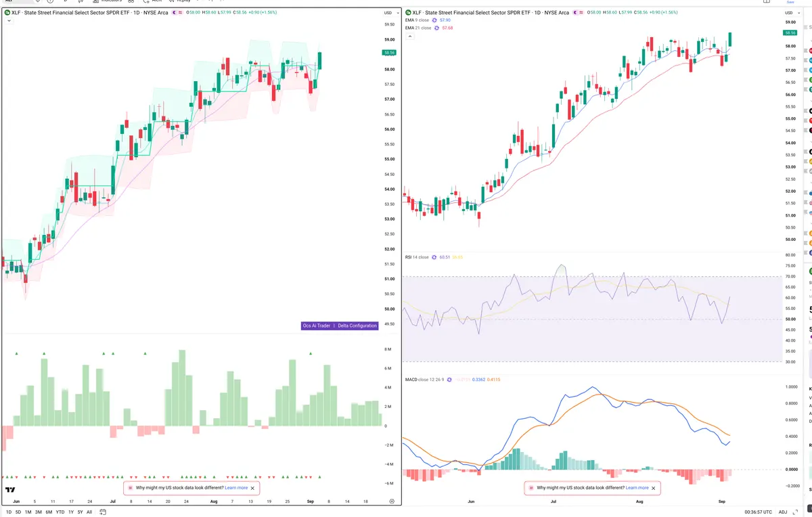Click RSI value 60.51
Viewport: 812px width, 517px height.
point(445,257)
